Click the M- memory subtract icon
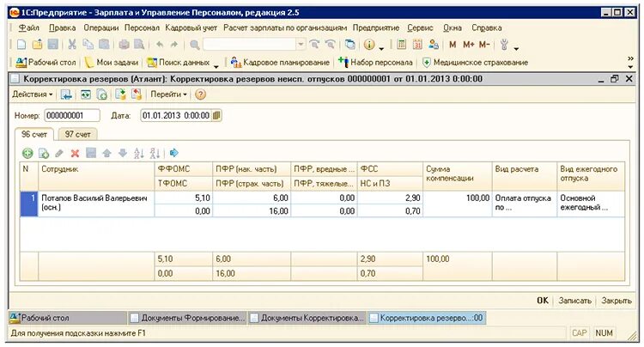This screenshot has height=347, width=644. tap(484, 45)
